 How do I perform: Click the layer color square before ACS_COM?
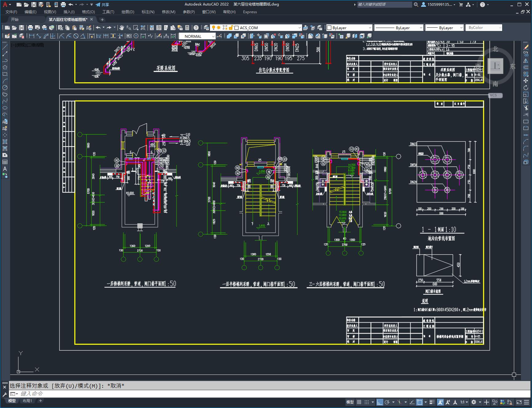[237, 28]
